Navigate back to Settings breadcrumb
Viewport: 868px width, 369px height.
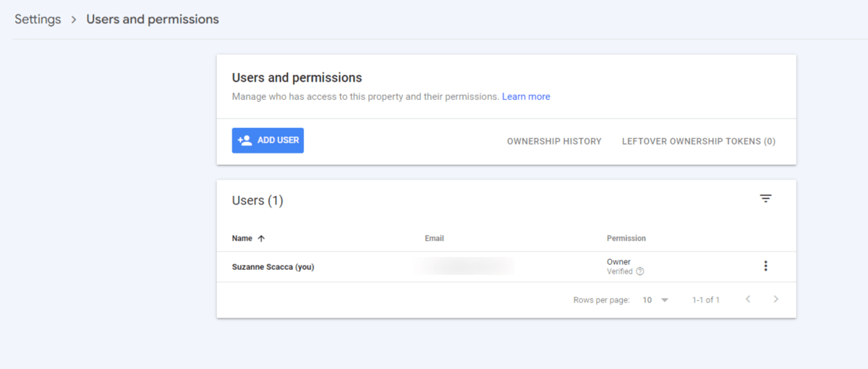38,20
